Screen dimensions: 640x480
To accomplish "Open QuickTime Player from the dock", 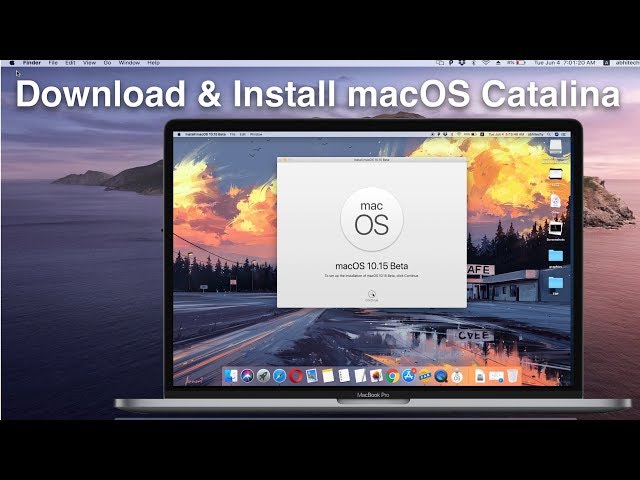I will click(x=441, y=376).
